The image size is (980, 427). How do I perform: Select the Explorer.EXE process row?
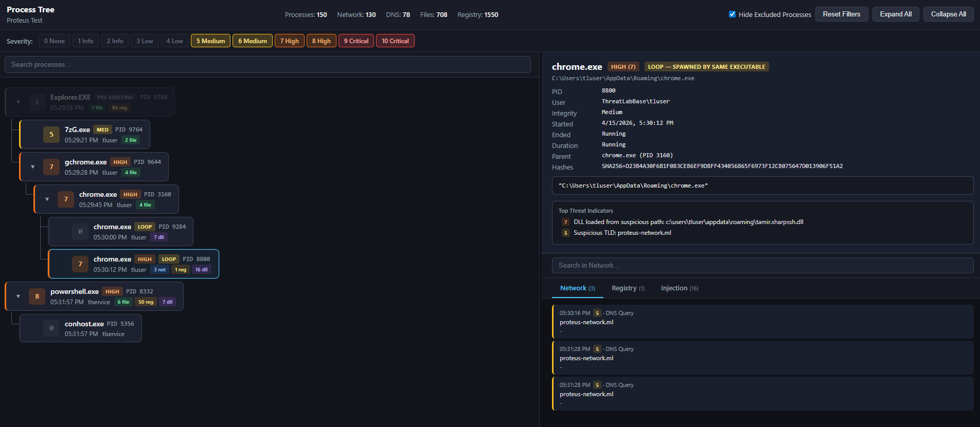coord(90,102)
